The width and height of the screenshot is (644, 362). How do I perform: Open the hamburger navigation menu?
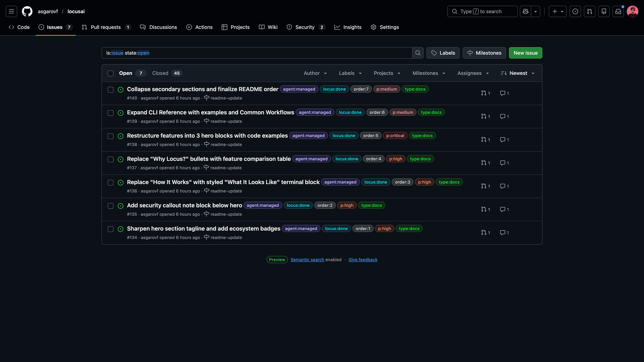click(x=11, y=11)
